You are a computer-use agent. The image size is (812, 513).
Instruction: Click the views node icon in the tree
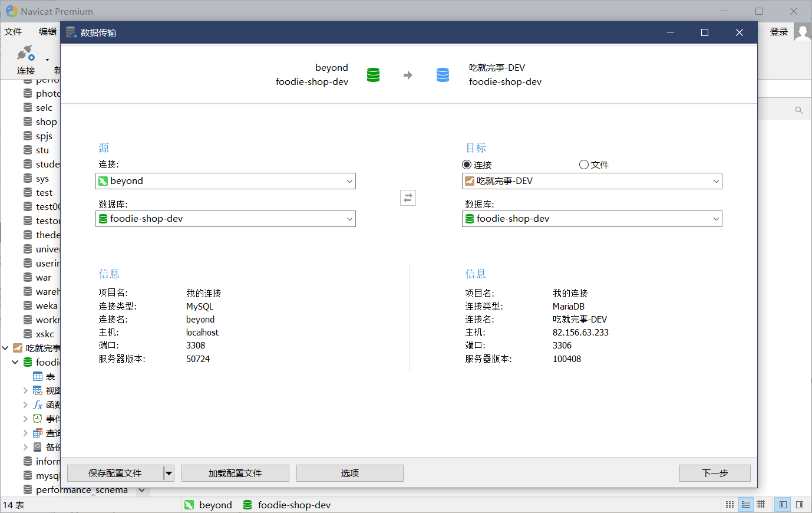click(38, 390)
